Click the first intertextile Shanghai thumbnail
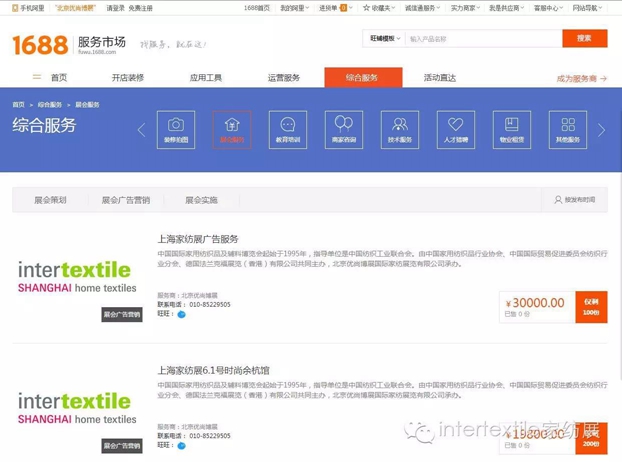The width and height of the screenshot is (622, 462). click(77, 277)
